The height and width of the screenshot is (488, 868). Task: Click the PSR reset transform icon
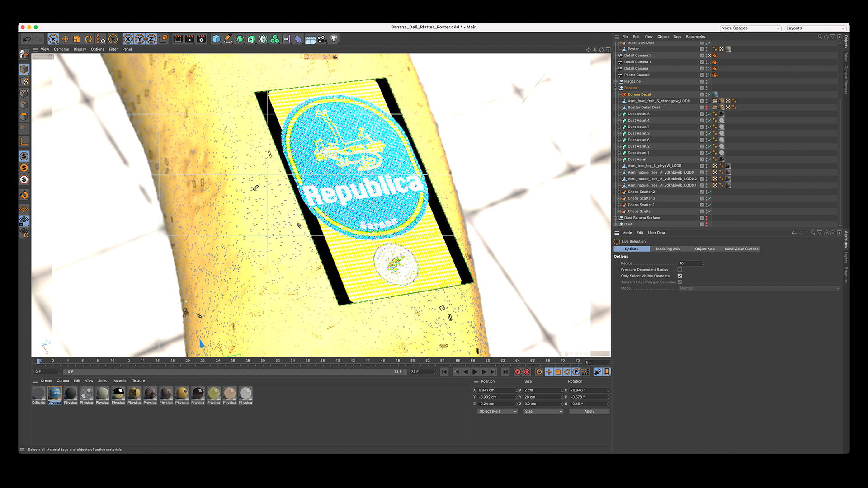pyautogui.click(x=100, y=39)
